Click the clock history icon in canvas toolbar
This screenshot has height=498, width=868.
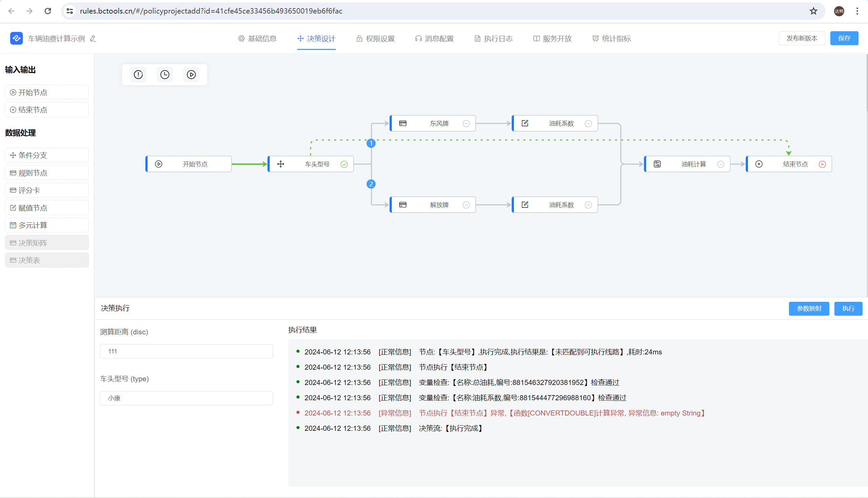pos(165,75)
